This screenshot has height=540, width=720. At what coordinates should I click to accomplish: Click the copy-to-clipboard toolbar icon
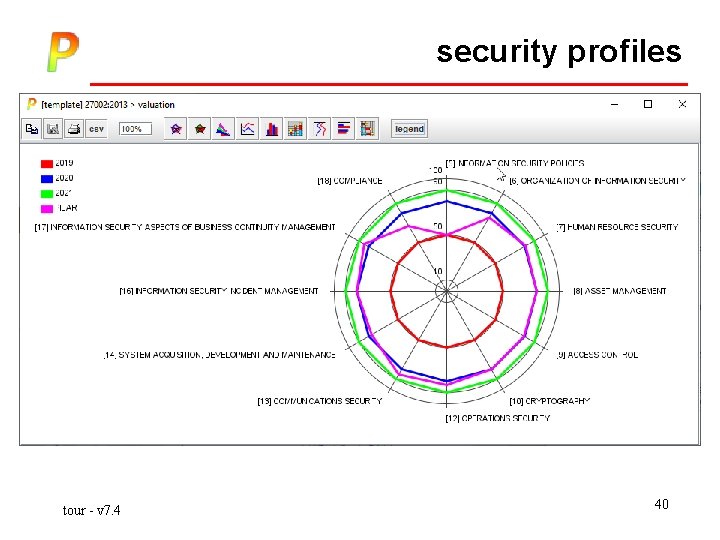pos(32,129)
